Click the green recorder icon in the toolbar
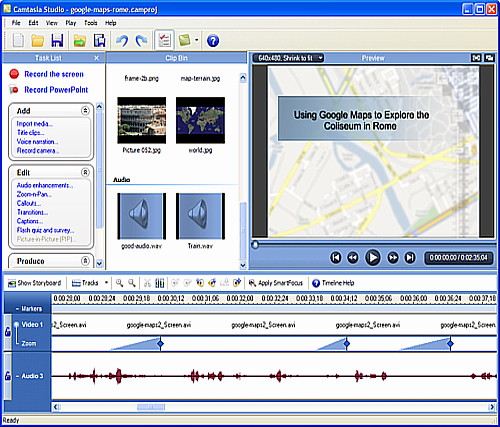The width and height of the screenshot is (500, 427). pyautogui.click(x=184, y=40)
